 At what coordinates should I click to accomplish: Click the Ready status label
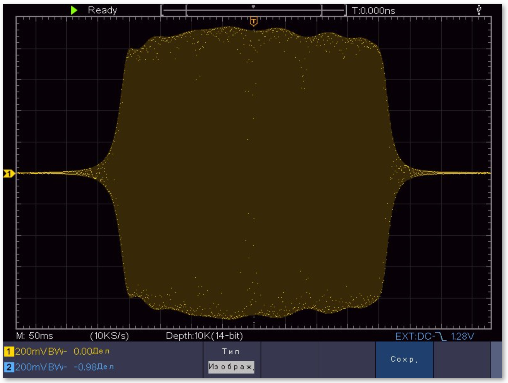102,10
